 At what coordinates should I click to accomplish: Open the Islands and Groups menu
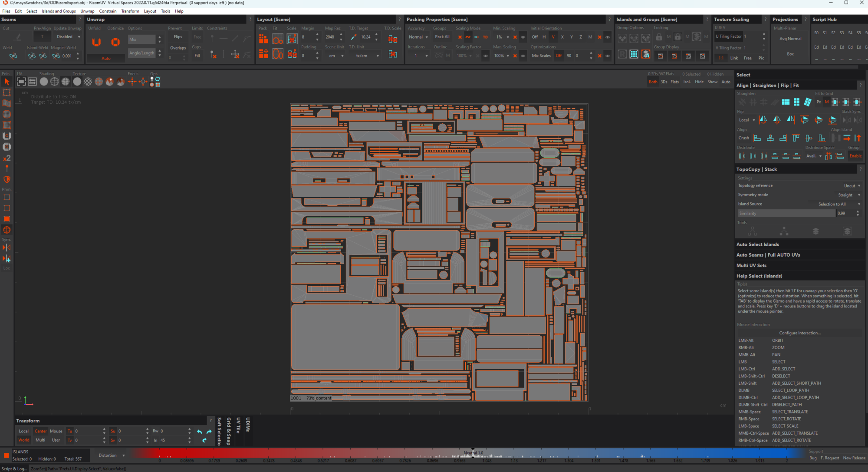click(59, 11)
